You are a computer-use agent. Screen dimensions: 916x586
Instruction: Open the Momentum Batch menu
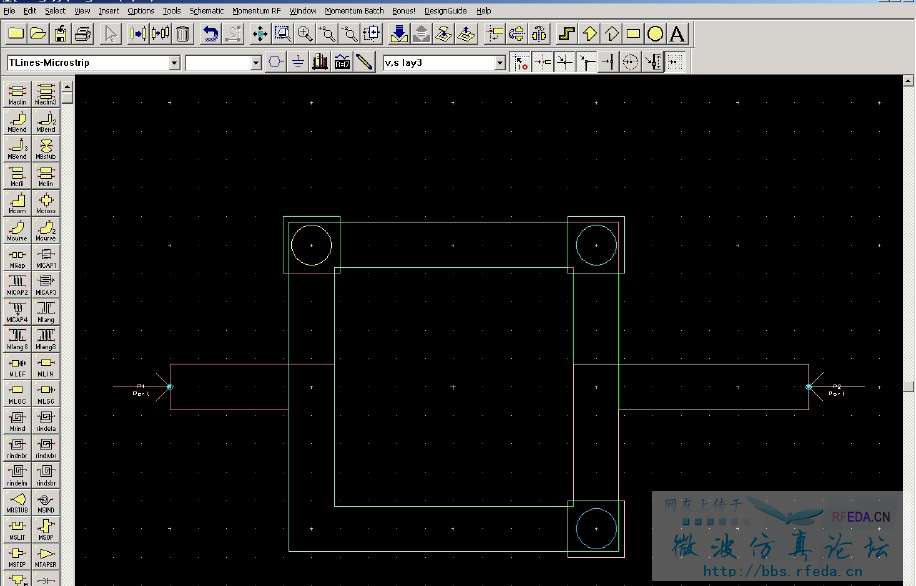(x=354, y=11)
